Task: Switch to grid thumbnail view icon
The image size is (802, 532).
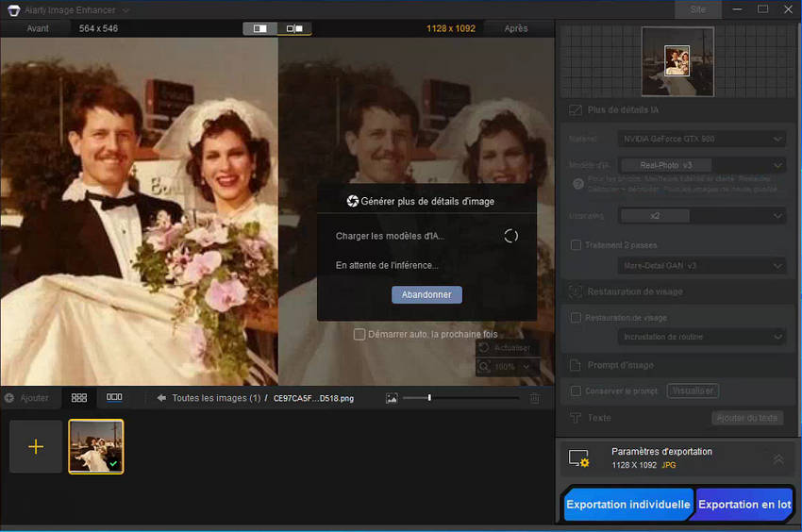Action: tap(78, 398)
